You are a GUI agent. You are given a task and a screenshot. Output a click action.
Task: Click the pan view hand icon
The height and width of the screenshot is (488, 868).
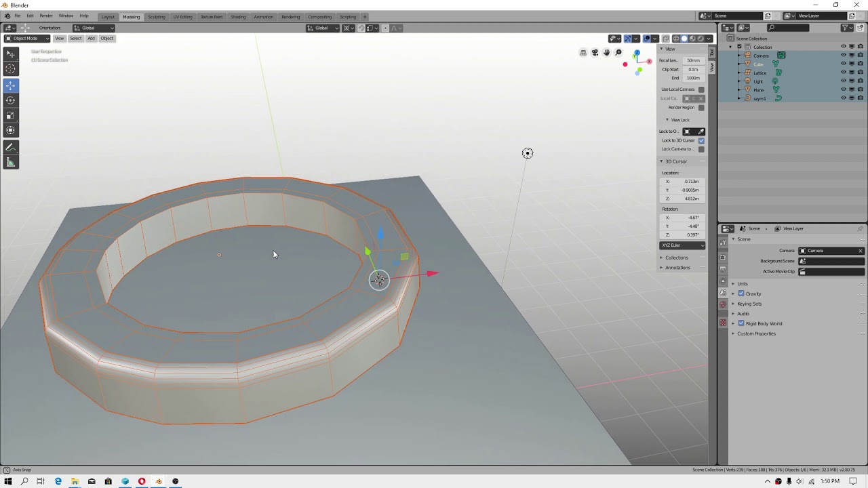click(x=606, y=53)
